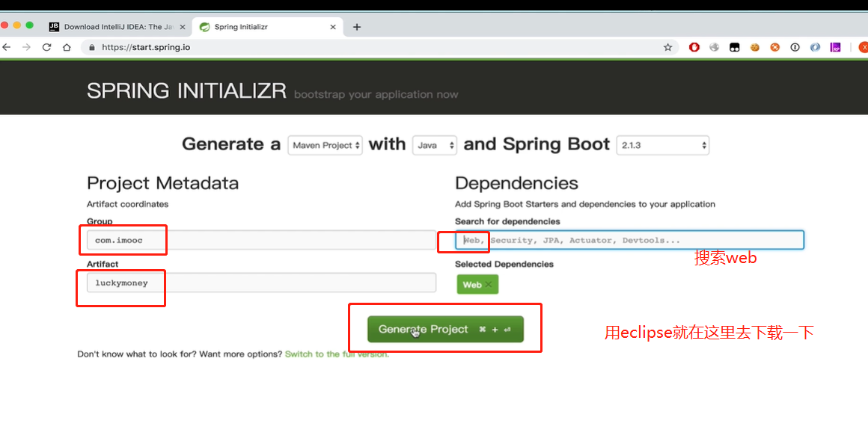Open the gray globe extension icon
Image resolution: width=868 pixels, height=447 pixels.
(x=714, y=48)
